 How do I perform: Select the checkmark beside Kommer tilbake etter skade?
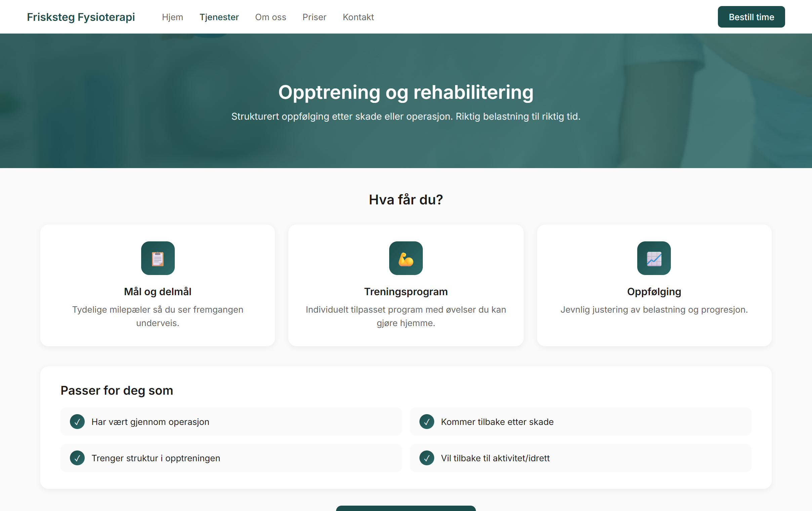(x=427, y=422)
